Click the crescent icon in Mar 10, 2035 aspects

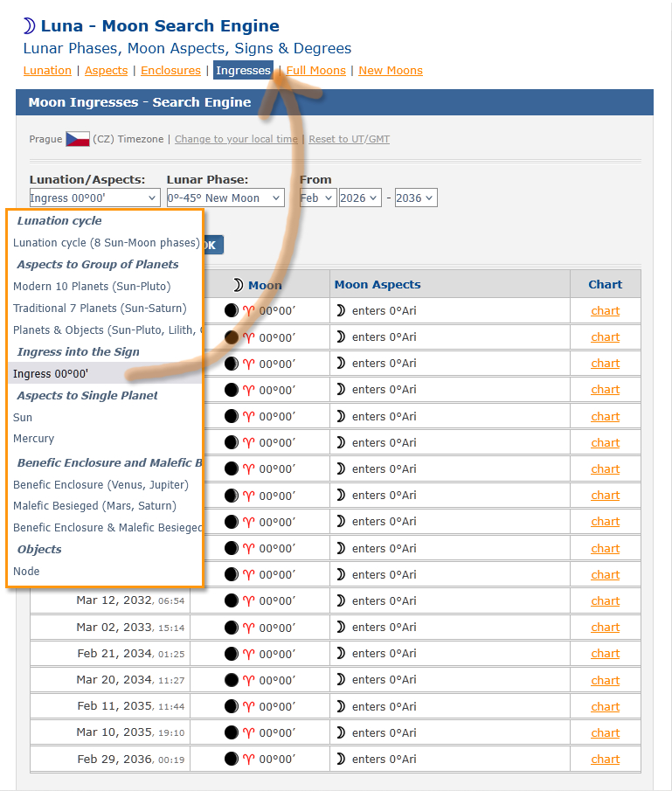tap(341, 733)
